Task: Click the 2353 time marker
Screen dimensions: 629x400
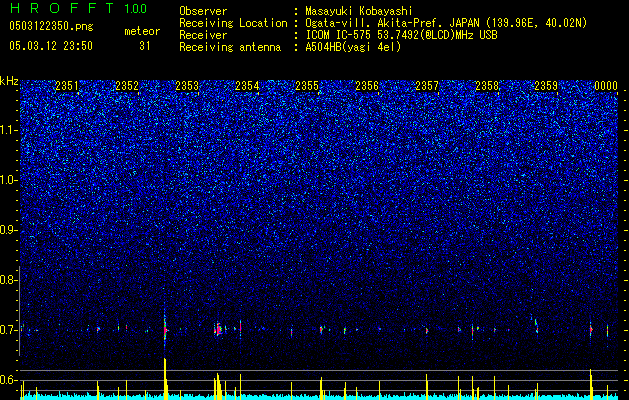Action: click(187, 86)
